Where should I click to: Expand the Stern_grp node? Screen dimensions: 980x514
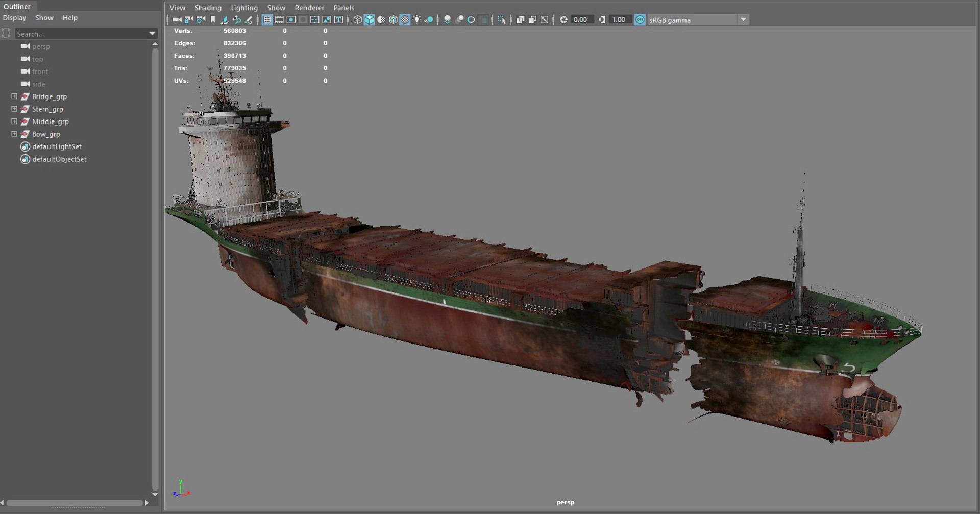click(14, 109)
